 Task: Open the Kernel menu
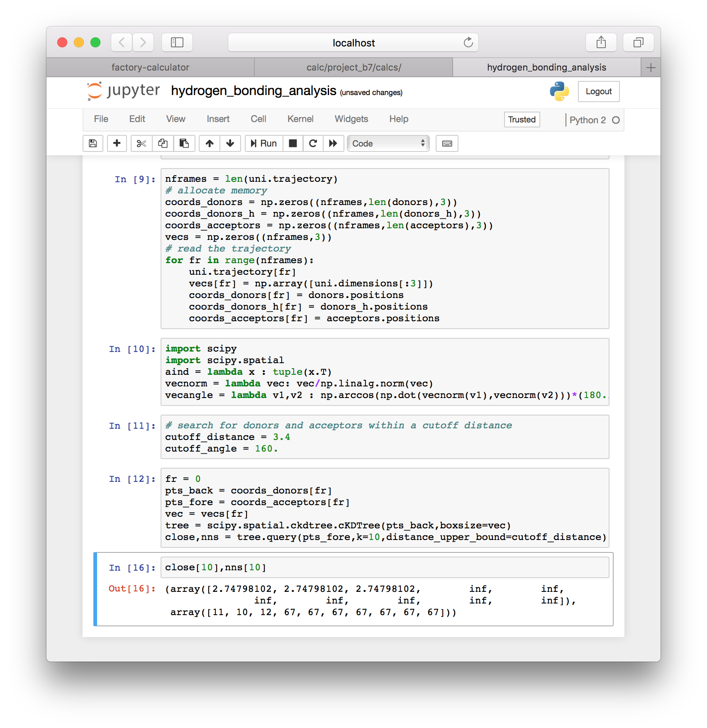tap(300, 119)
